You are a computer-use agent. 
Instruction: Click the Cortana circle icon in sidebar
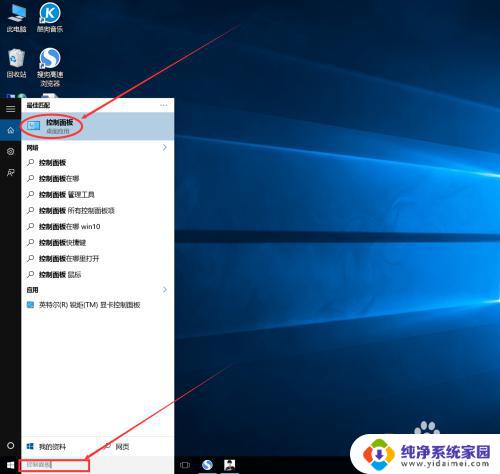point(11,445)
